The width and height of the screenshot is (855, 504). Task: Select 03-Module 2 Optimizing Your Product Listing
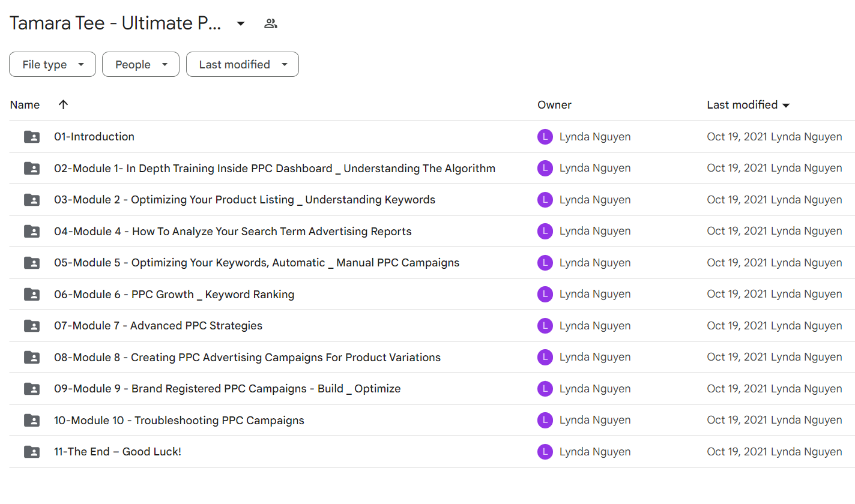(244, 200)
